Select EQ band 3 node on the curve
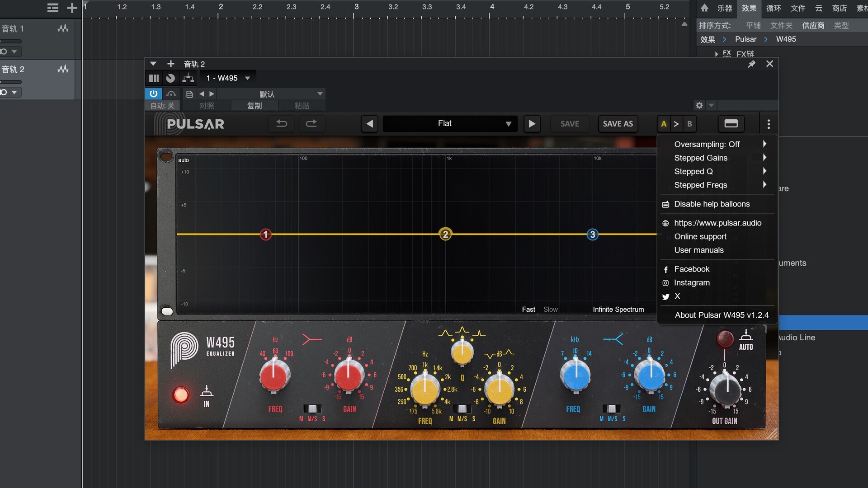Screen dimensions: 868x488 click(593, 235)
